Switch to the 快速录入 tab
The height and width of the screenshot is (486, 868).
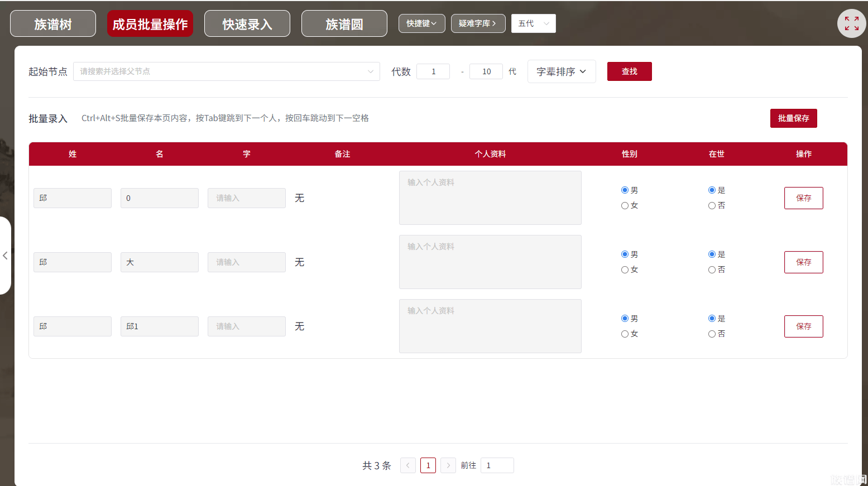click(x=247, y=23)
